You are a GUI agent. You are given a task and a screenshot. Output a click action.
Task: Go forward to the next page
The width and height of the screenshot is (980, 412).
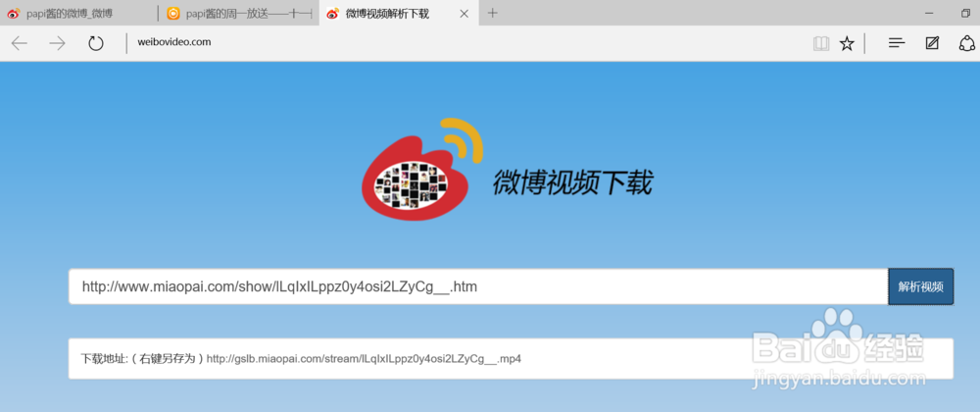pyautogui.click(x=58, y=43)
